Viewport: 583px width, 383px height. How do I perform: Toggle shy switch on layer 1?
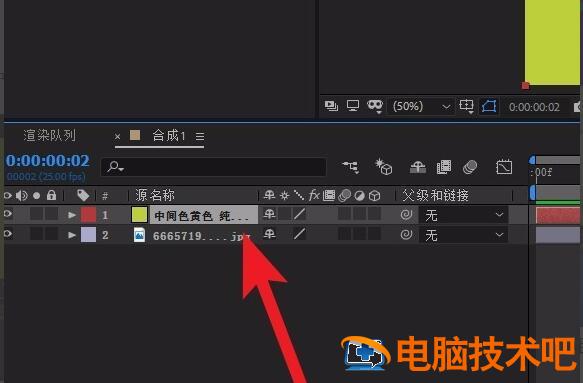269,214
